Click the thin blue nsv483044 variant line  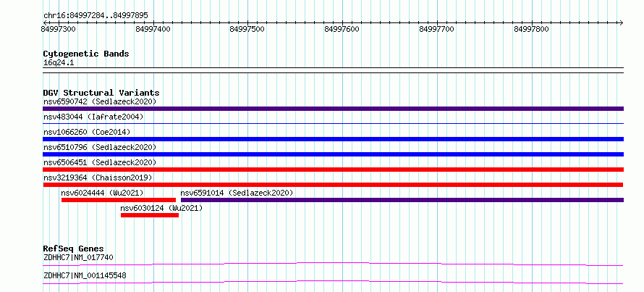(333, 123)
